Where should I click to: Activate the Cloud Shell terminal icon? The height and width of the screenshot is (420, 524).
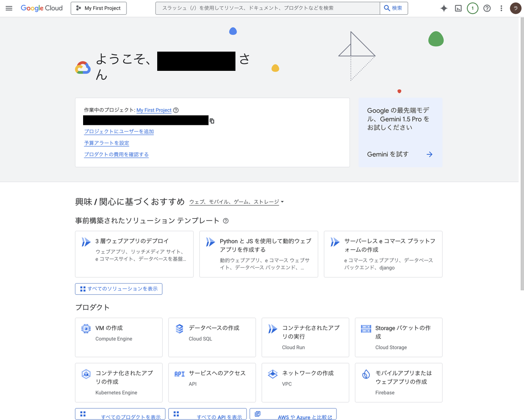pos(458,8)
